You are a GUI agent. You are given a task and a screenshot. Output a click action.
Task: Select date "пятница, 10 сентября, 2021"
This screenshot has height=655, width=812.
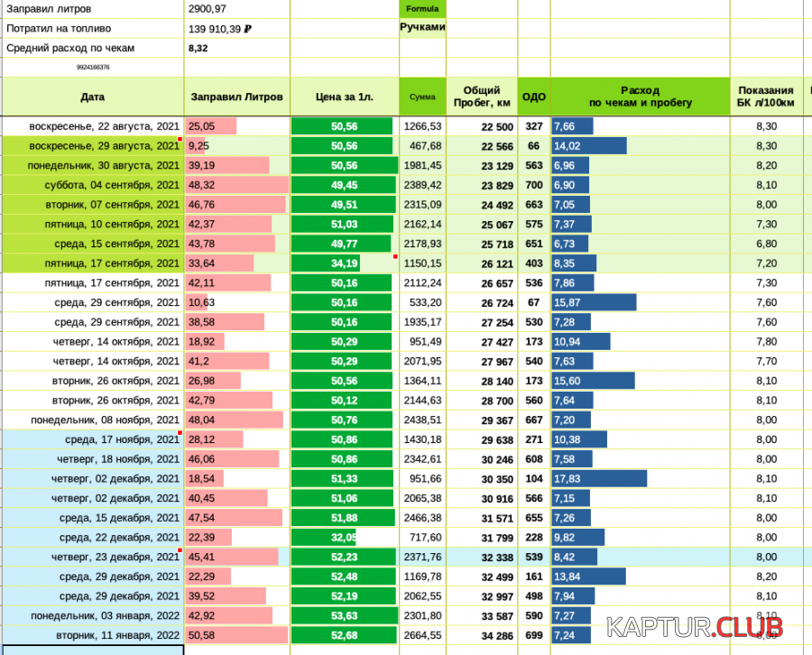[93, 225]
